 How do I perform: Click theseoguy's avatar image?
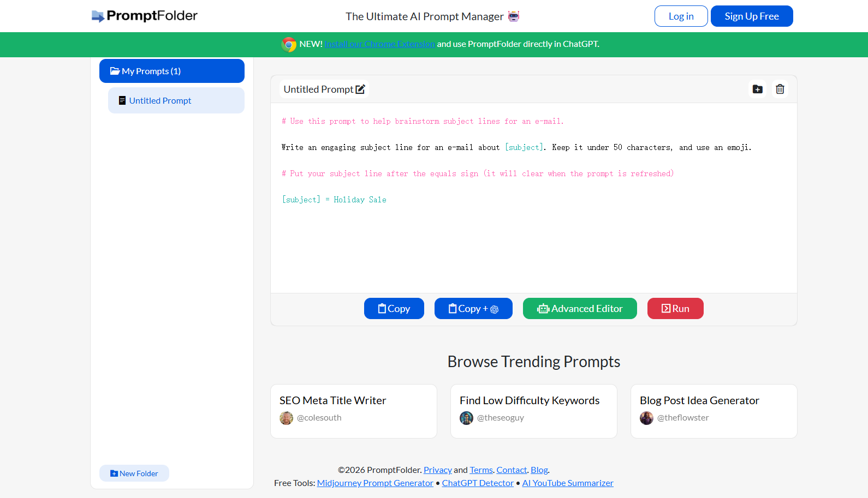pos(466,418)
